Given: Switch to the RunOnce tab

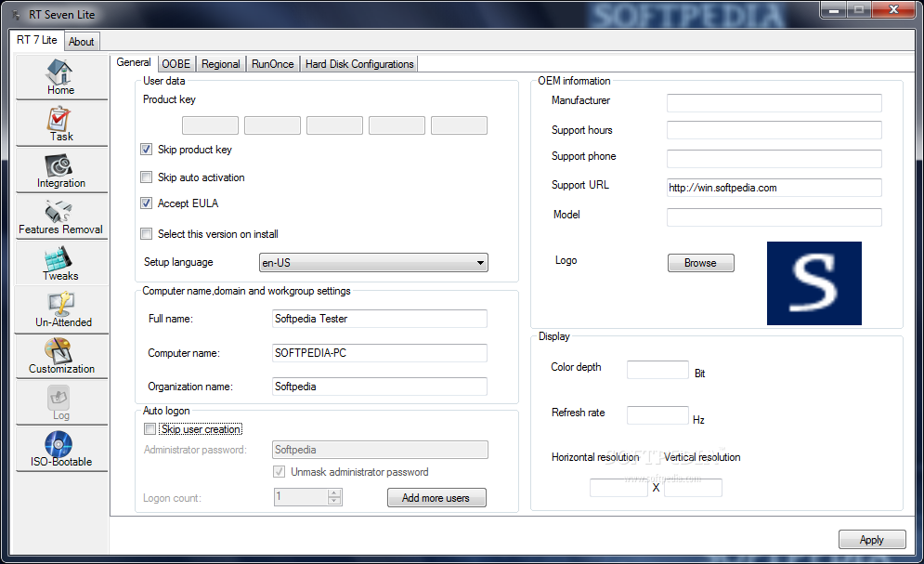Looking at the screenshot, I should click(x=273, y=64).
